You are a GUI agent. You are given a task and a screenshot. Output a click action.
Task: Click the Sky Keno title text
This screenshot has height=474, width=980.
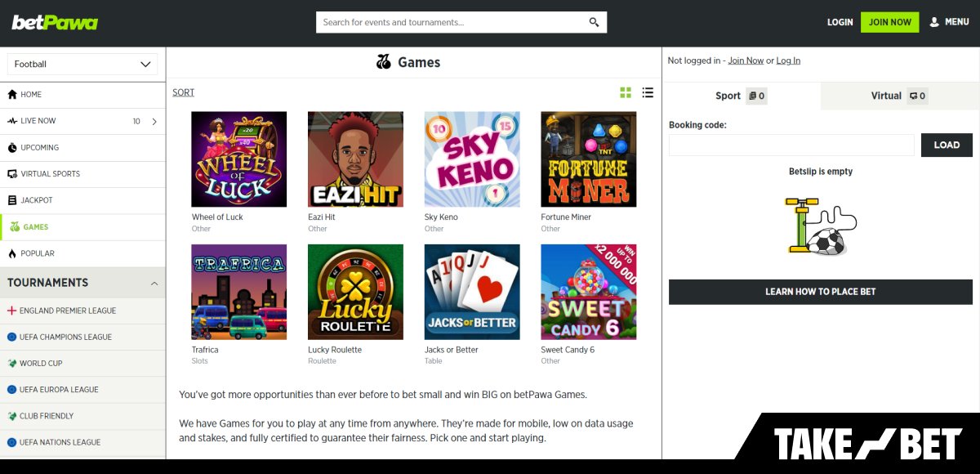[441, 217]
